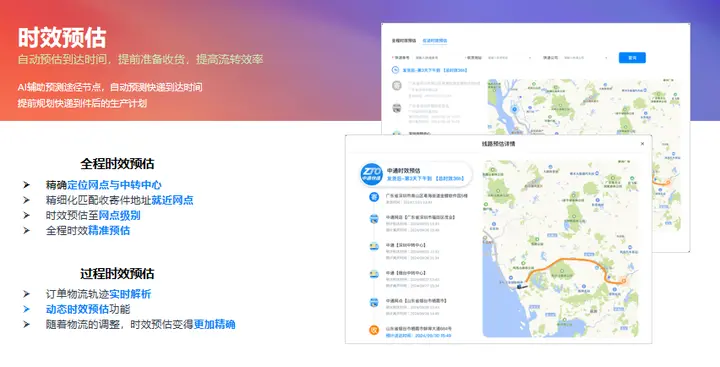720x367 pixels.
Task: Expand the 收货地址 address dropdown
Action: [x=509, y=58]
